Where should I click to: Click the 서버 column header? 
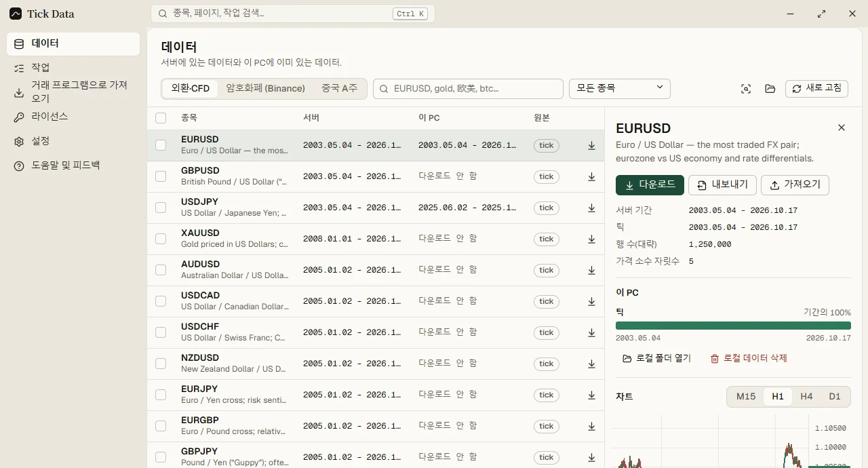311,118
